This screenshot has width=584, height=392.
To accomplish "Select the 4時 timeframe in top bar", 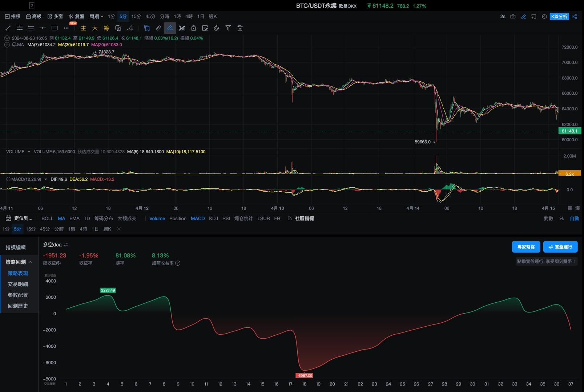I will click(x=189, y=16).
